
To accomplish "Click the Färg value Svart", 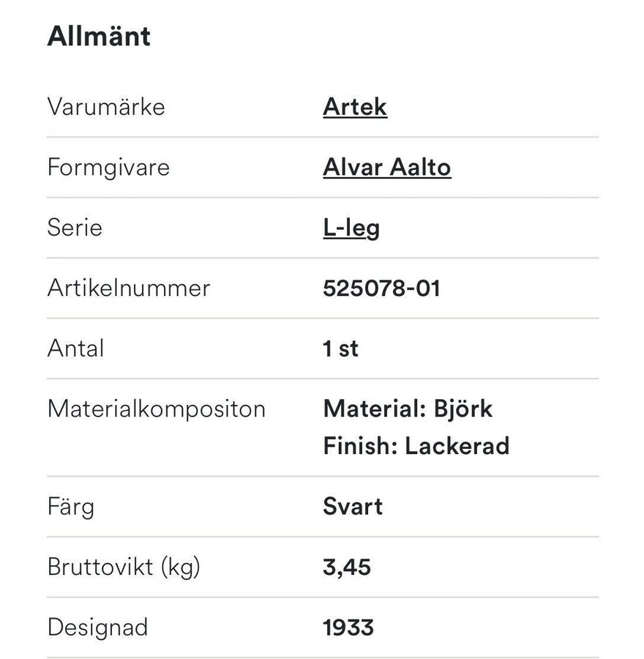I will coord(353,507).
